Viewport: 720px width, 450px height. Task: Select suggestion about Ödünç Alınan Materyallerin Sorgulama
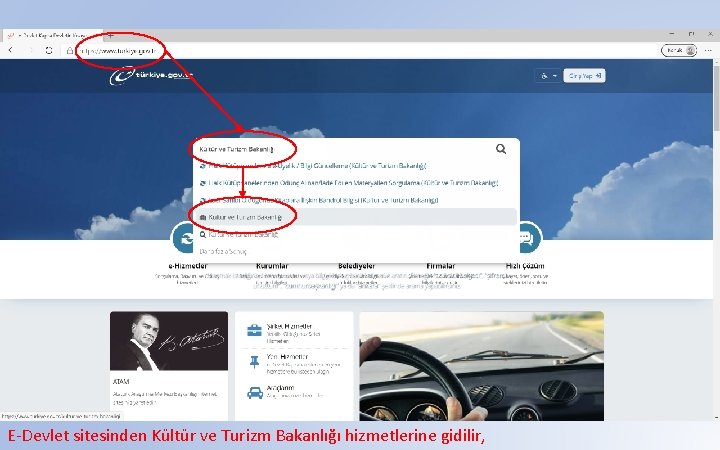(x=356, y=183)
